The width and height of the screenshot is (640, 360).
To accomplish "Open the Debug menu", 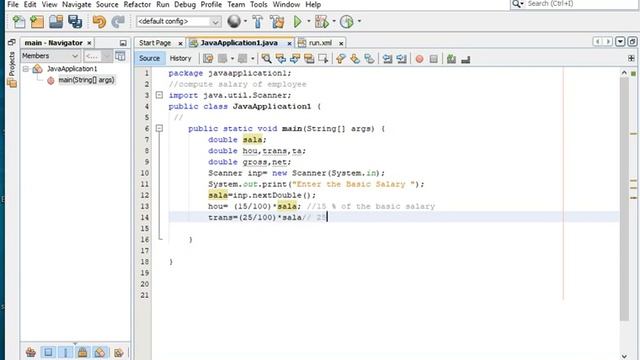I will click(185, 4).
